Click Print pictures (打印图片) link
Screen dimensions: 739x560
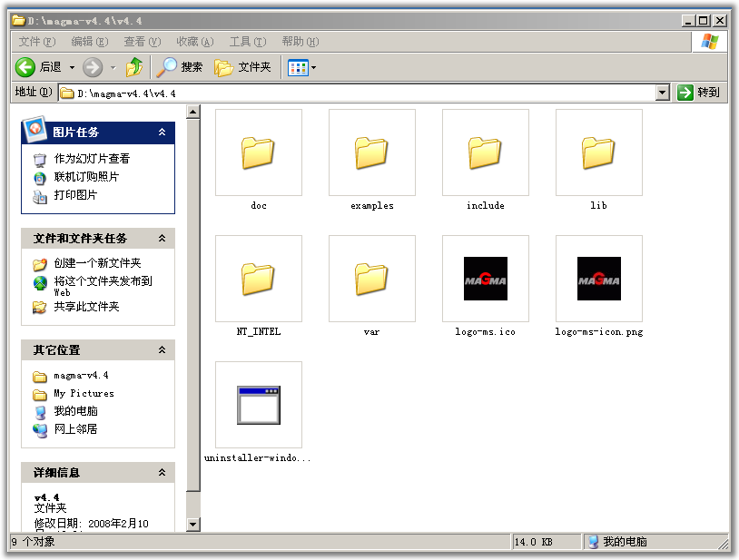pos(75,195)
